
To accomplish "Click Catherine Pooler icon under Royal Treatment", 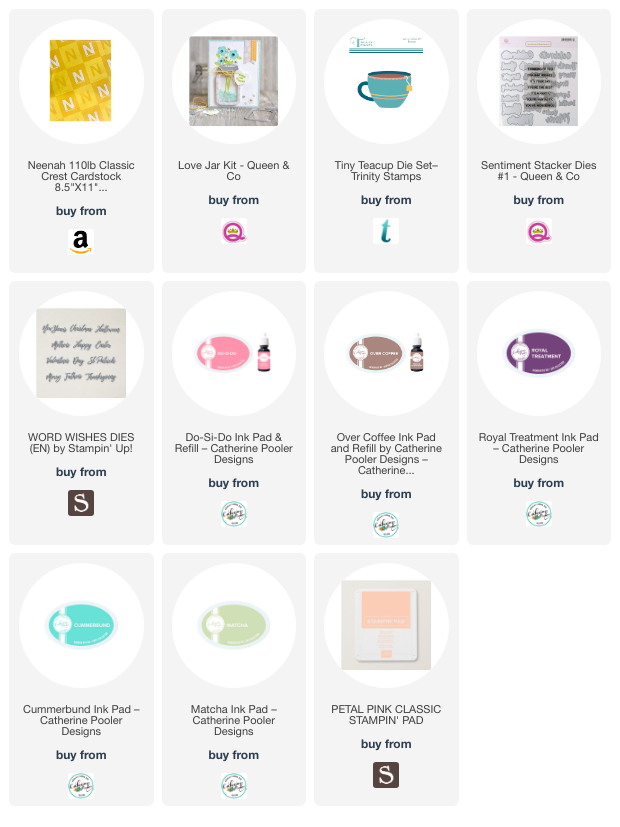I will tap(539, 513).
